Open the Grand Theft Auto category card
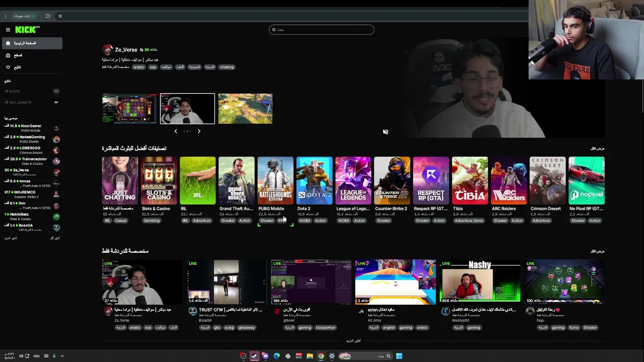 (236, 181)
